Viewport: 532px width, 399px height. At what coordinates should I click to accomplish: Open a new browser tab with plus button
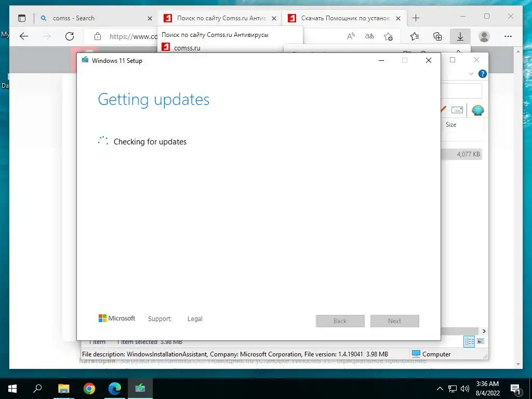pos(416,18)
